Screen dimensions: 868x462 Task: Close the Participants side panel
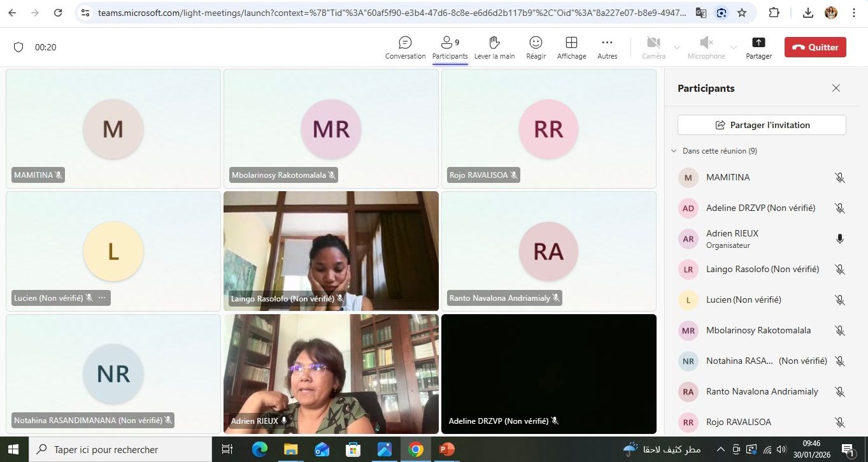pyautogui.click(x=836, y=89)
